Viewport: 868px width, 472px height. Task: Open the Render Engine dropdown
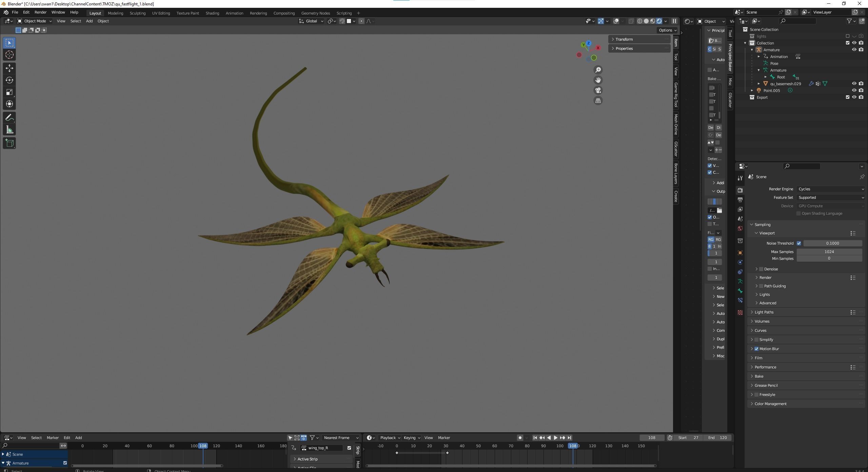(831, 189)
